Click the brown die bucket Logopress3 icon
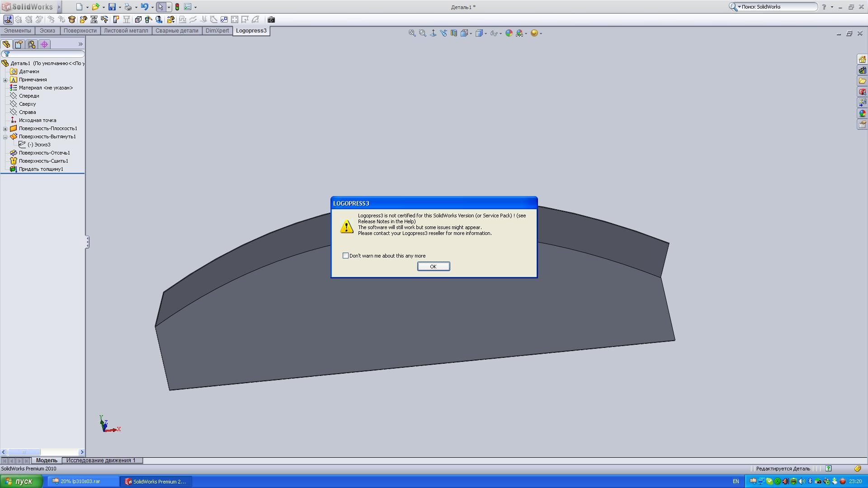Image resolution: width=868 pixels, height=488 pixels. pyautogui.click(x=72, y=19)
